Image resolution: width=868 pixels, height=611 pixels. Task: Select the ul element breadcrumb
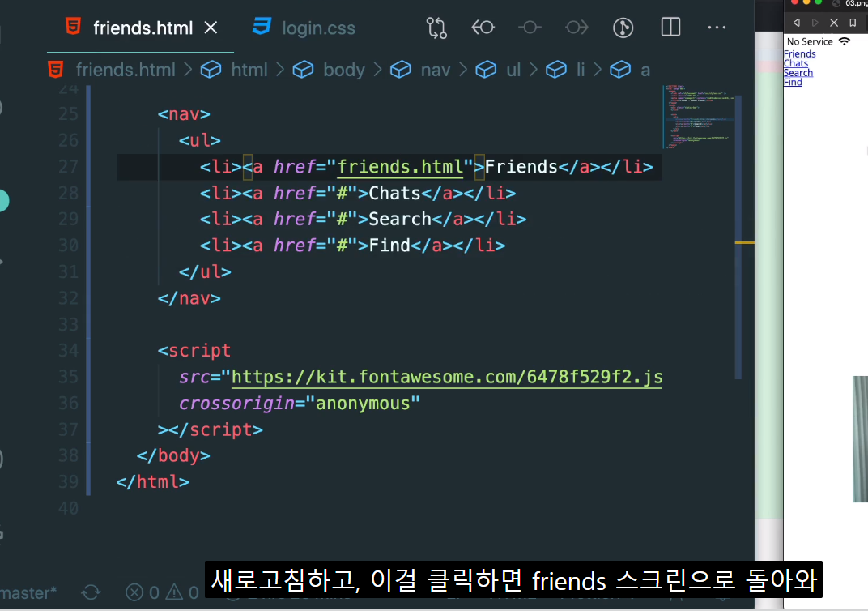point(513,70)
